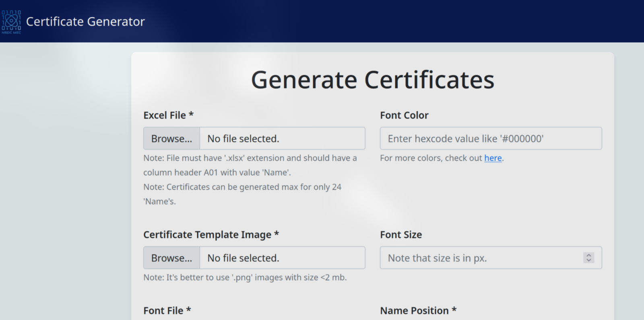Click the Font Size spinner arrows

589,258
